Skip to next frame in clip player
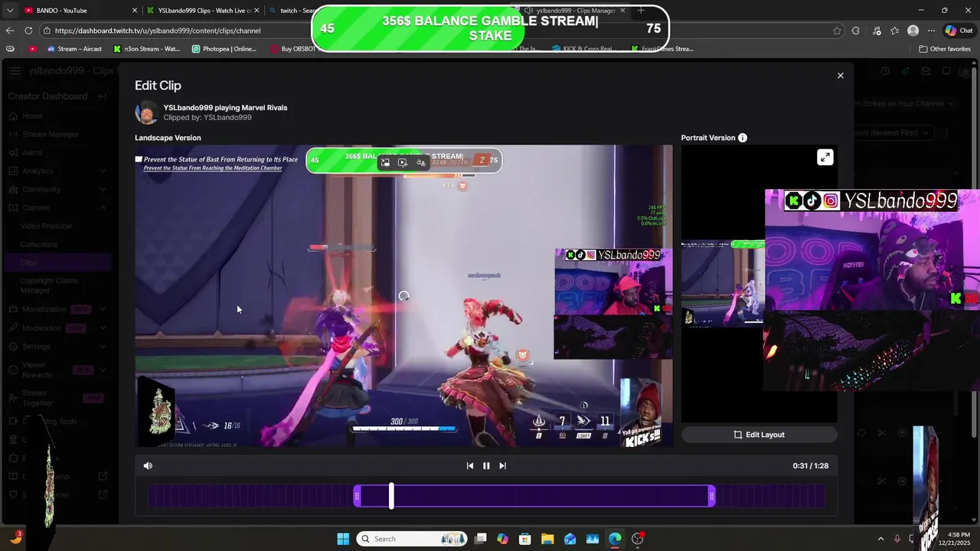The width and height of the screenshot is (980, 551). [502, 465]
